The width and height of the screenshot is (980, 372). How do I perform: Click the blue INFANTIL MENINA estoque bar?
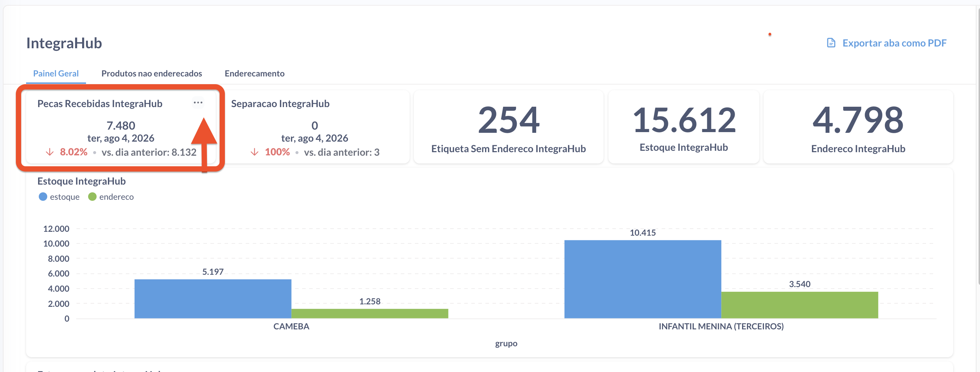[x=643, y=279]
